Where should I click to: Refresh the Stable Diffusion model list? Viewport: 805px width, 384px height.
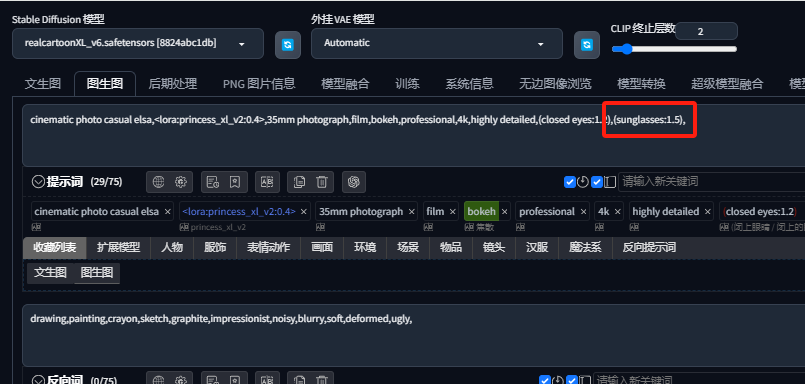pyautogui.click(x=288, y=45)
